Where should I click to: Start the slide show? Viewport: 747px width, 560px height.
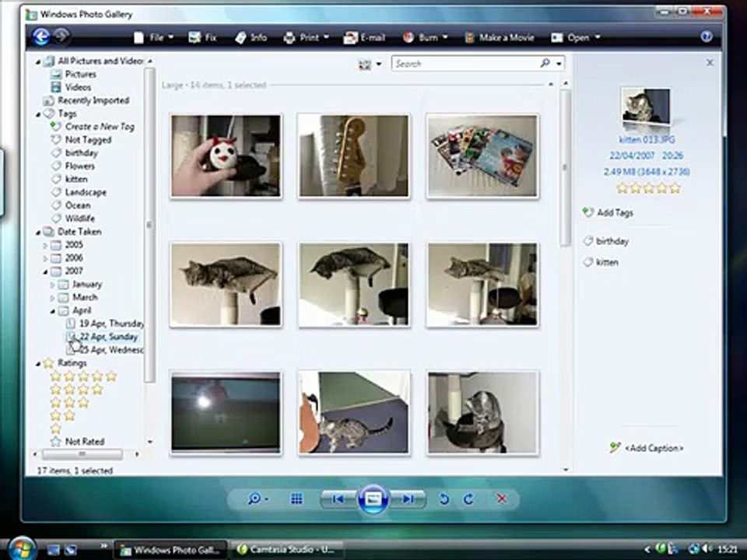pyautogui.click(x=373, y=499)
